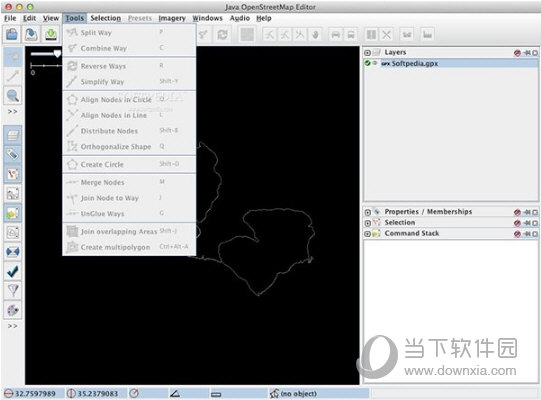This screenshot has width=541, height=400.
Task: Choose Split Way in Tools menu
Action: pyautogui.click(x=129, y=32)
